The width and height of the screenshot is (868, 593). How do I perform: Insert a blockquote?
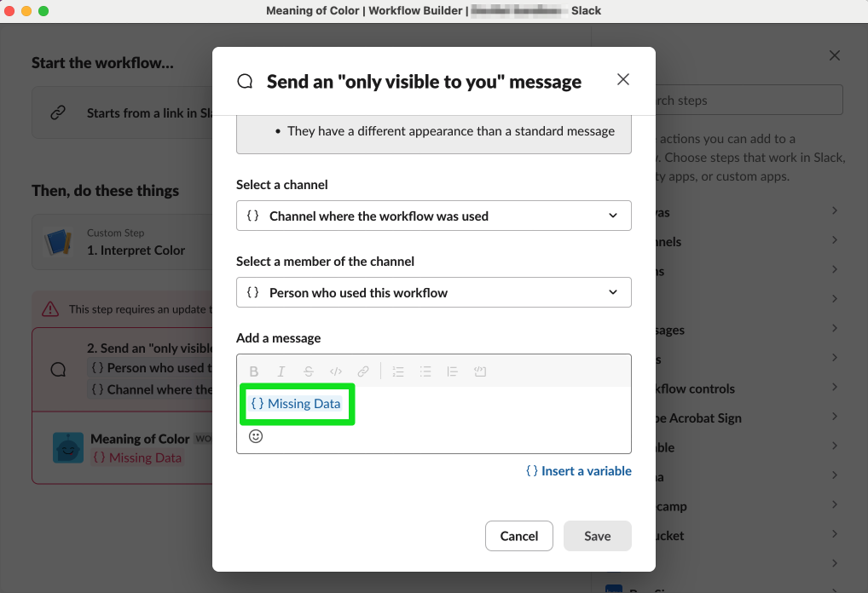(x=453, y=371)
